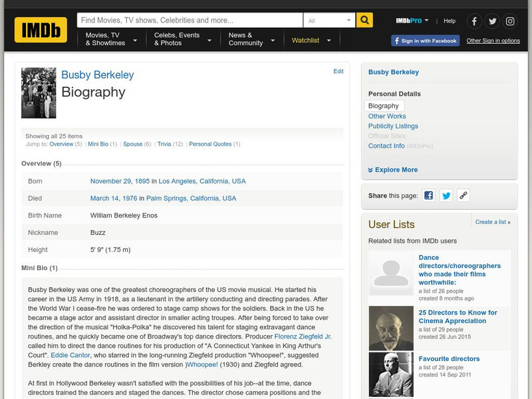Open 25 Directors to Know list

[458, 317]
